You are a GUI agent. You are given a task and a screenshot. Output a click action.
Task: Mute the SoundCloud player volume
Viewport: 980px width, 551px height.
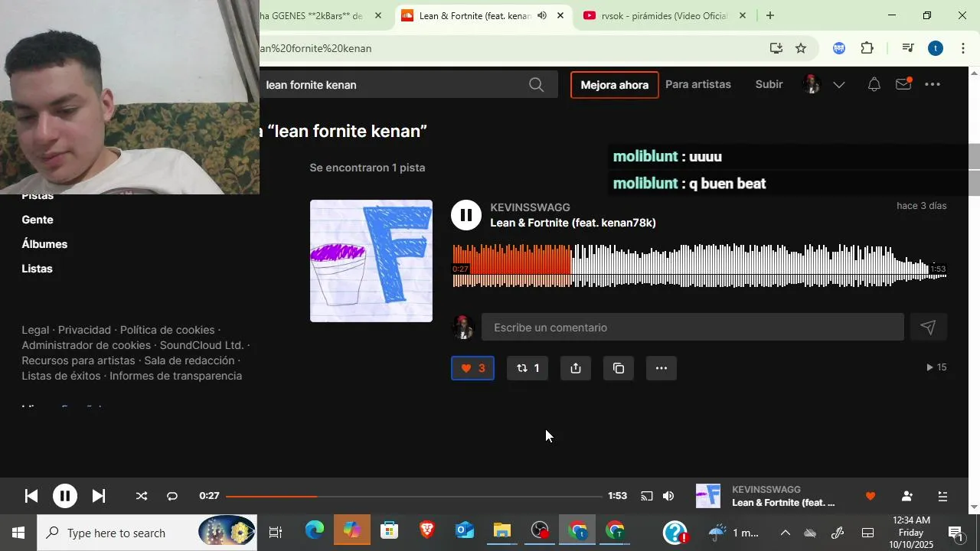[x=668, y=496]
